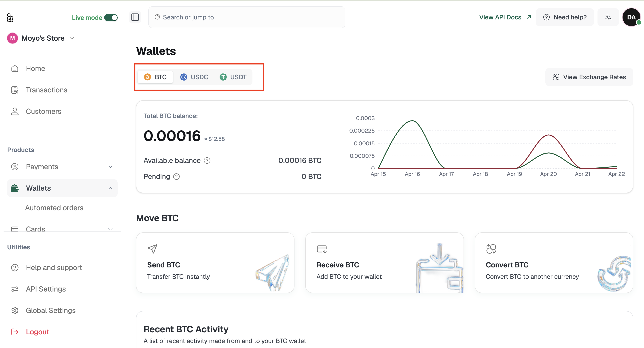Toggle the Live mode switch
644x348 pixels.
coord(111,18)
